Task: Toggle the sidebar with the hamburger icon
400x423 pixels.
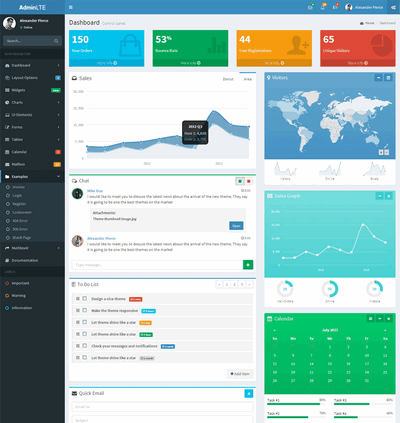Action: coord(71,7)
